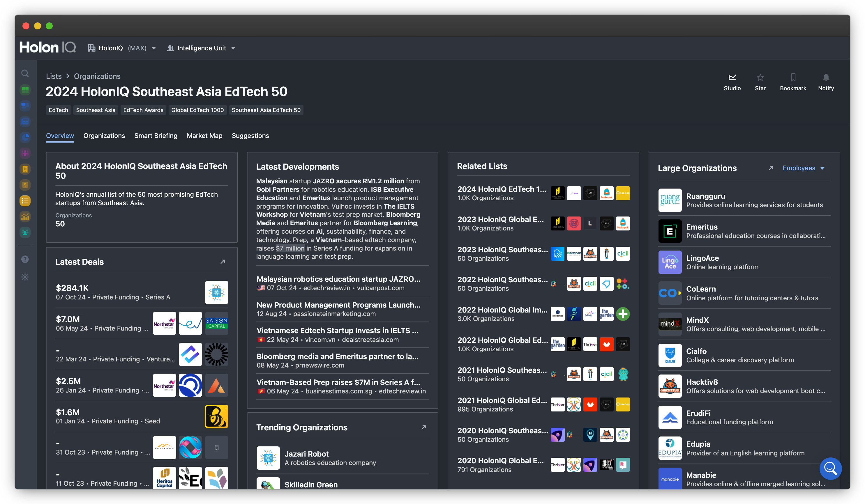The height and width of the screenshot is (504, 865).
Task: Click the Hacktiv8 fox logo
Action: pyautogui.click(x=670, y=386)
